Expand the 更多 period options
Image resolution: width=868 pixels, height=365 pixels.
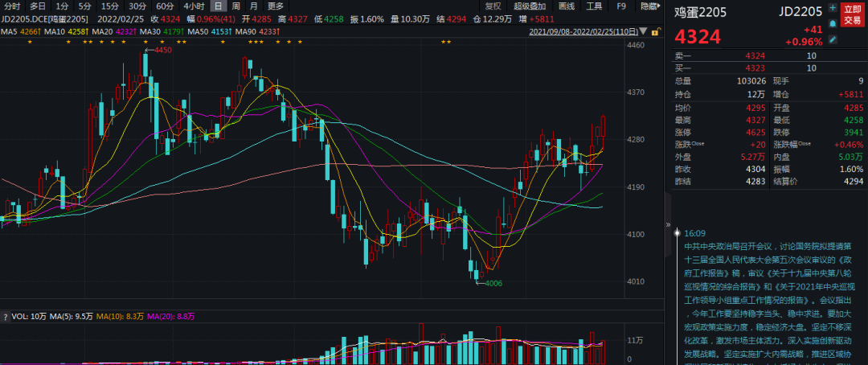[275, 6]
